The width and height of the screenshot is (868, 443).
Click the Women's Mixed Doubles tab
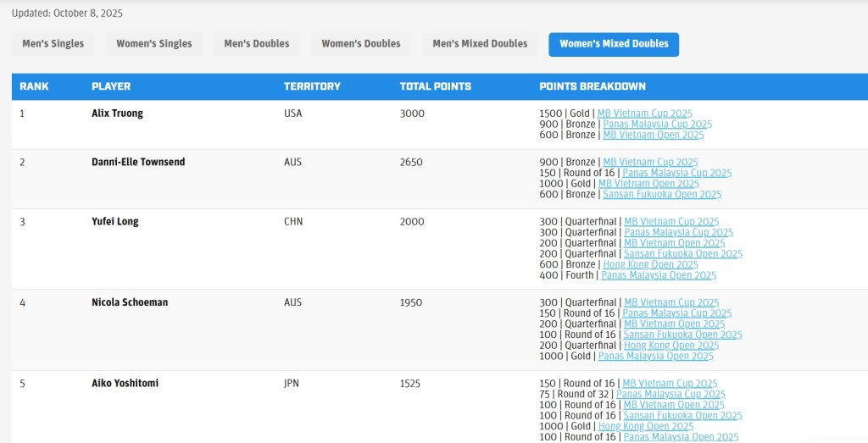tap(613, 44)
